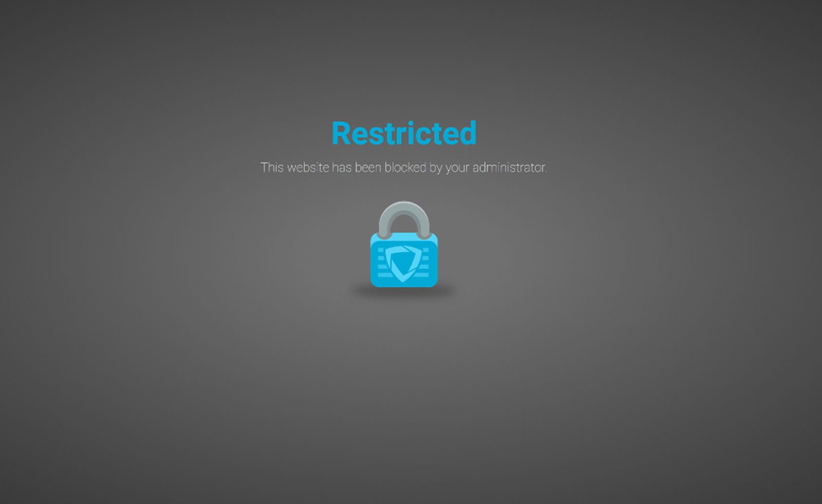822x504 pixels.
Task: Click the shield emblem on the padlock
Action: click(x=403, y=263)
